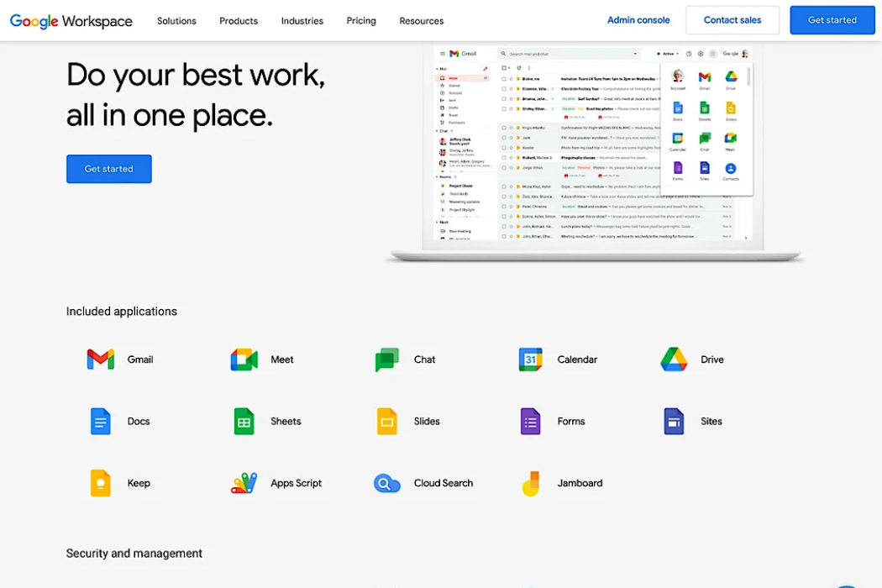Click Sites icon in laptop app launcher
This screenshot has width=882, height=588.
(704, 168)
